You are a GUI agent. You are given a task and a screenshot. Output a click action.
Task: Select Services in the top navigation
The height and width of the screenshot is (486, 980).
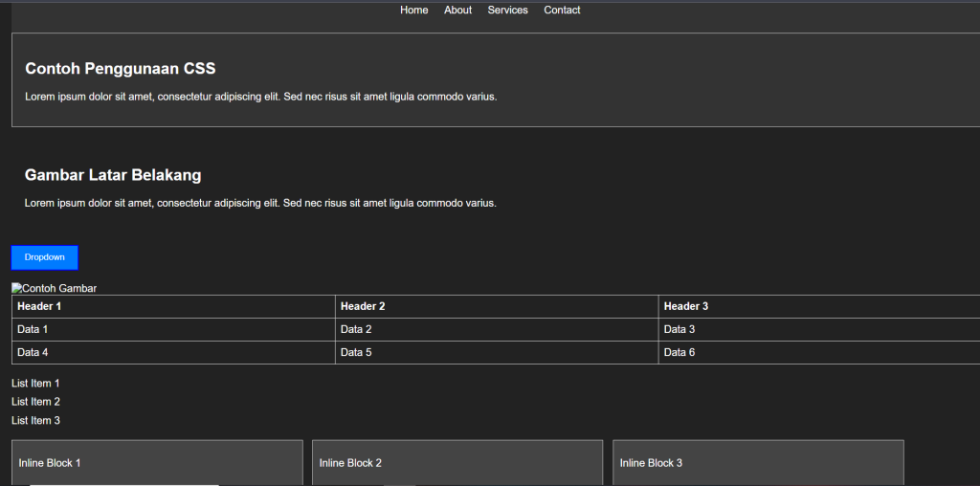(x=507, y=11)
